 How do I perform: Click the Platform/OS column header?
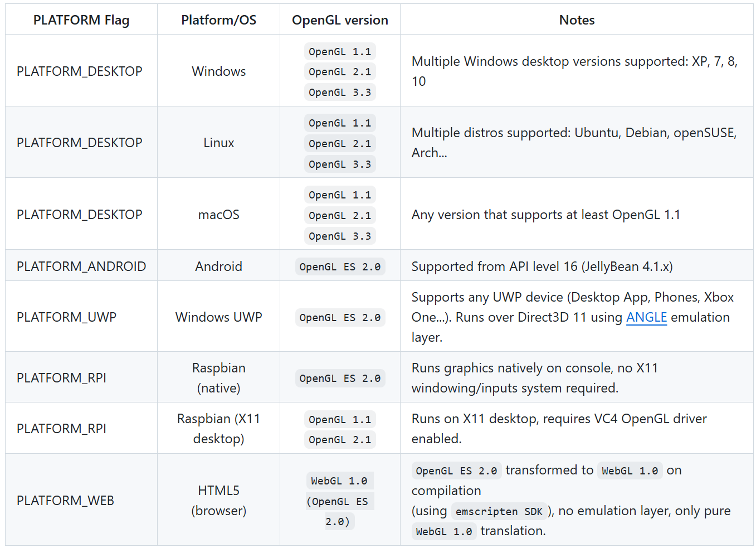click(x=218, y=20)
